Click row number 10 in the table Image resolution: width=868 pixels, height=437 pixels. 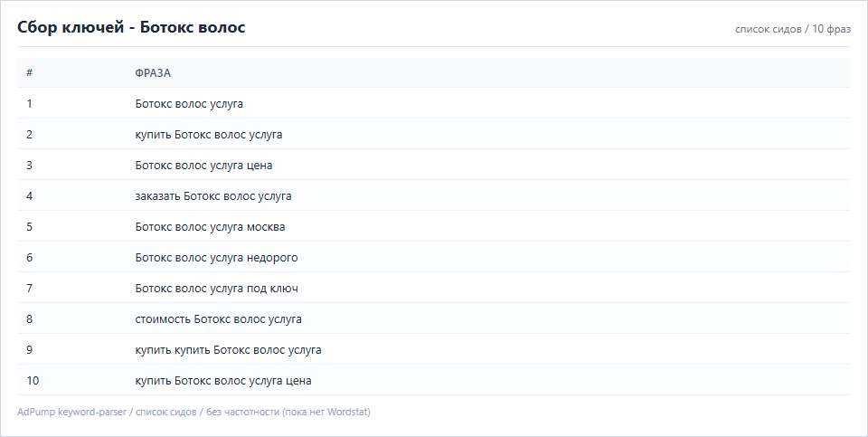point(33,381)
